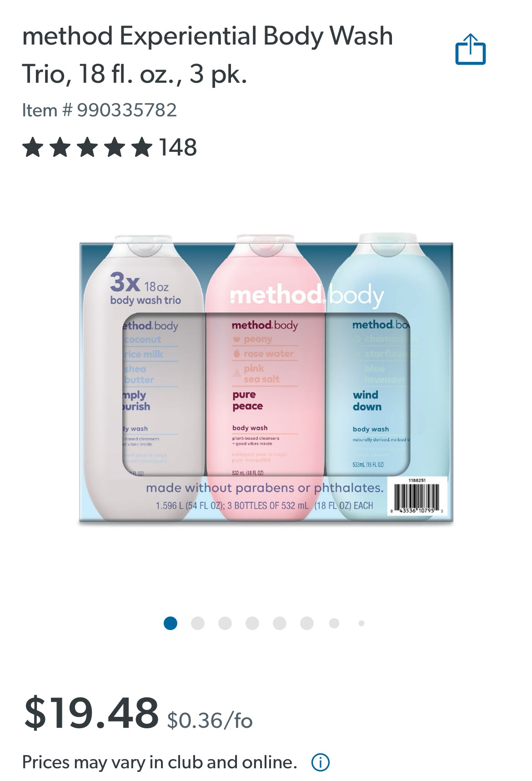Tap 'Prices may vary in club and online'
The width and height of the screenshot is (532, 781).
coord(160,762)
